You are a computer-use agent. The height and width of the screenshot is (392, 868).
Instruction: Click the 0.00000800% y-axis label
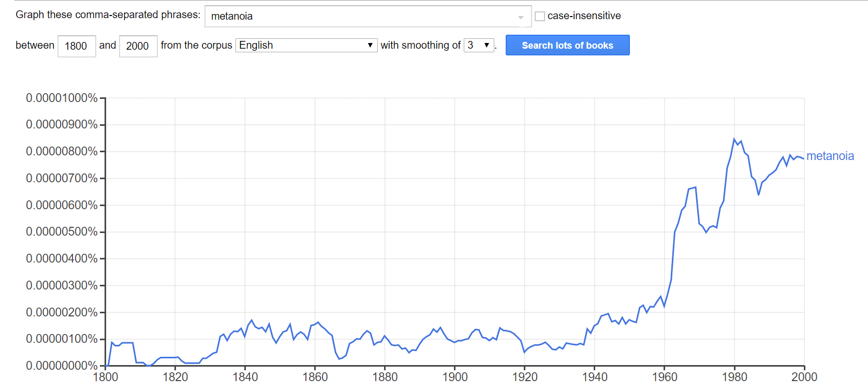click(x=62, y=151)
